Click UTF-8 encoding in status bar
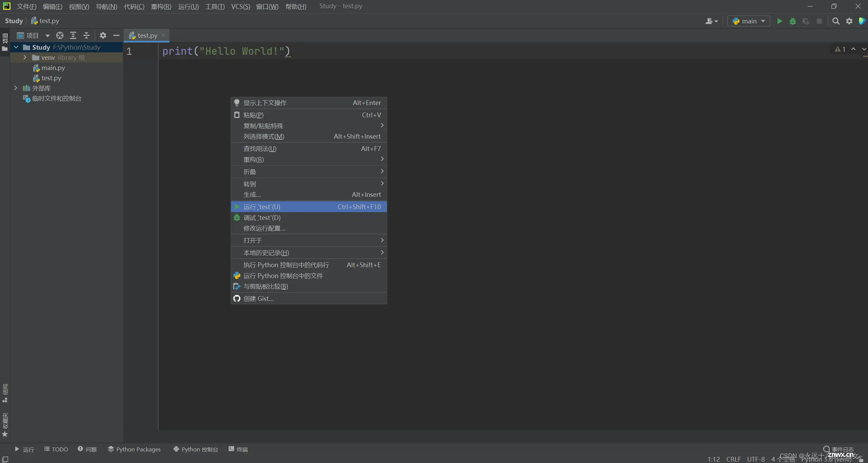The height and width of the screenshot is (463, 868). (756, 459)
